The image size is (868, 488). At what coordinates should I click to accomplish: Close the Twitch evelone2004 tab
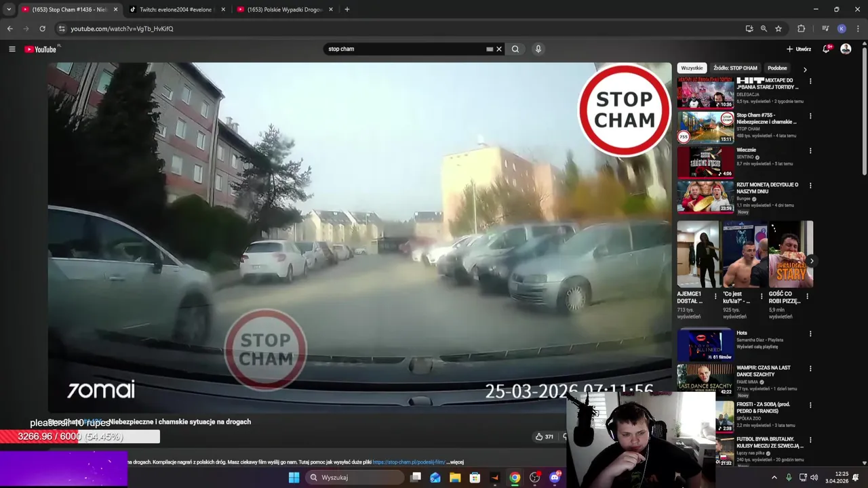pos(223,9)
